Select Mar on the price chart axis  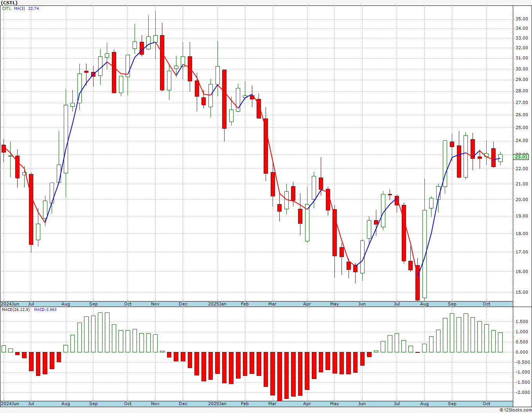(273, 304)
